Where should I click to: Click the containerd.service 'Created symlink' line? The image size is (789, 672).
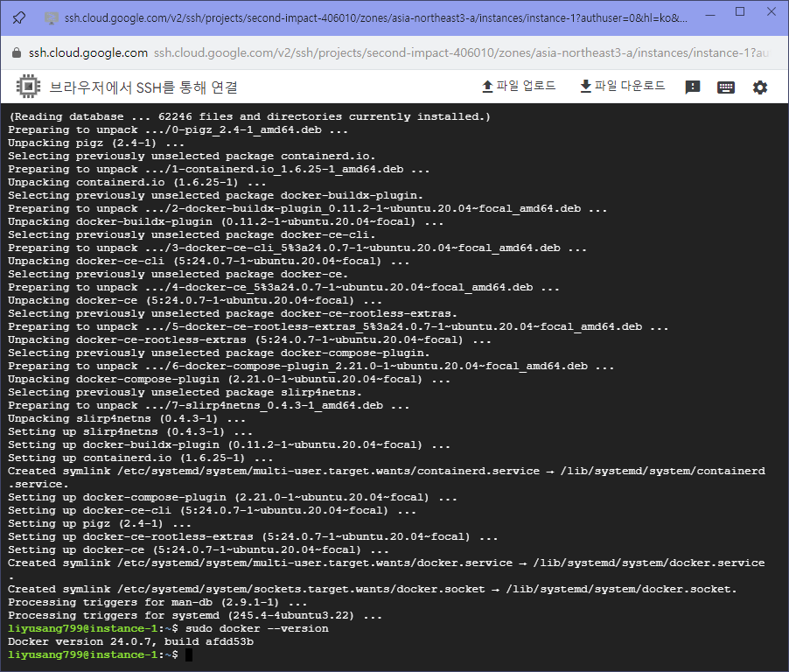tap(387, 478)
